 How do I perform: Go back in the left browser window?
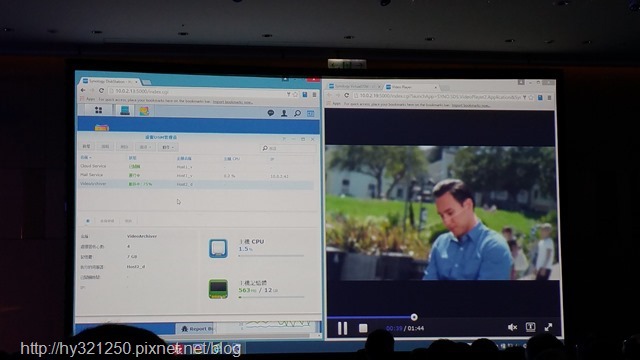(x=83, y=90)
